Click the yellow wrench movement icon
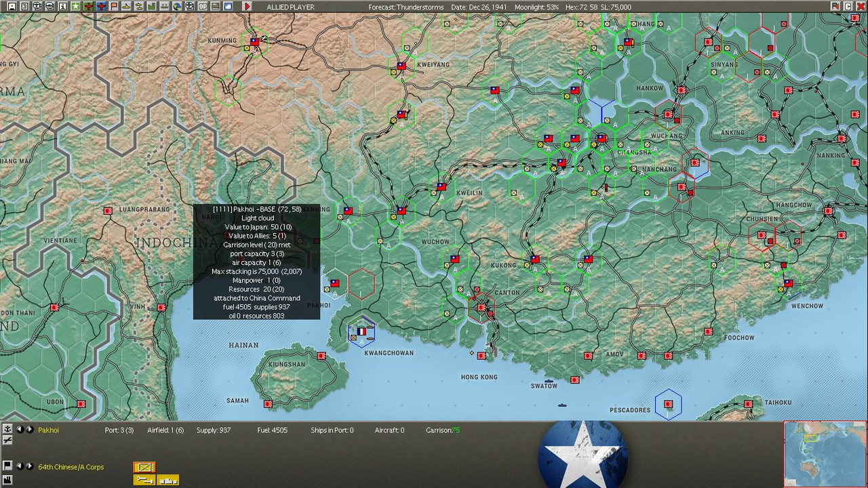The width and height of the screenshot is (868, 488). (144, 480)
